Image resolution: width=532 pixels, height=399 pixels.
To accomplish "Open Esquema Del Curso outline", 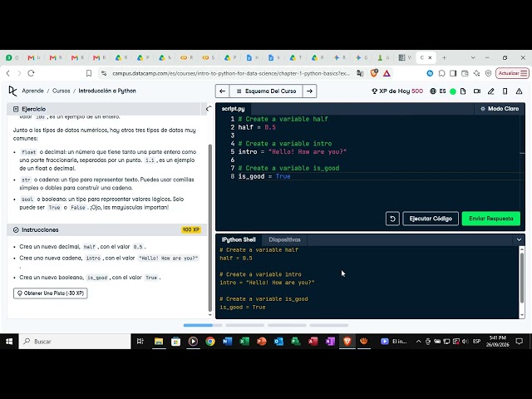I will click(266, 91).
